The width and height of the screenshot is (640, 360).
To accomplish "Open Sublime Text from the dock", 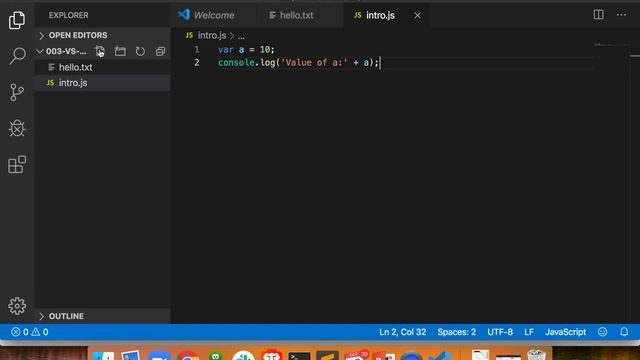I will click(x=327, y=356).
